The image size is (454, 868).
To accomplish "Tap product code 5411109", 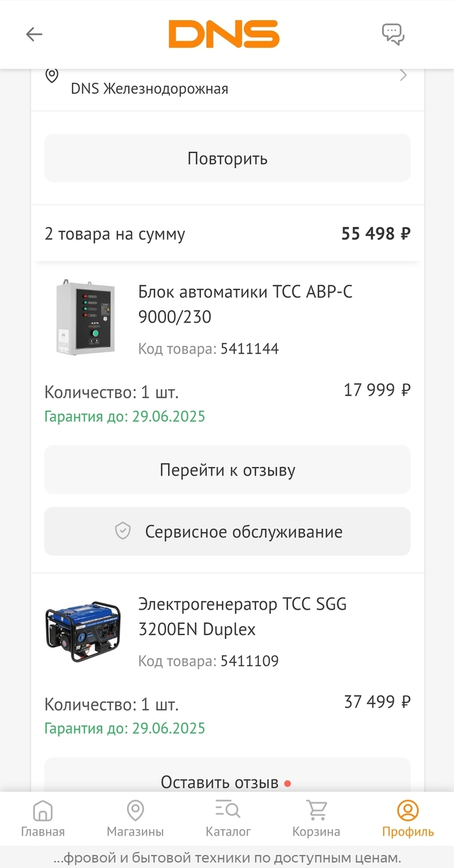I will [x=249, y=661].
